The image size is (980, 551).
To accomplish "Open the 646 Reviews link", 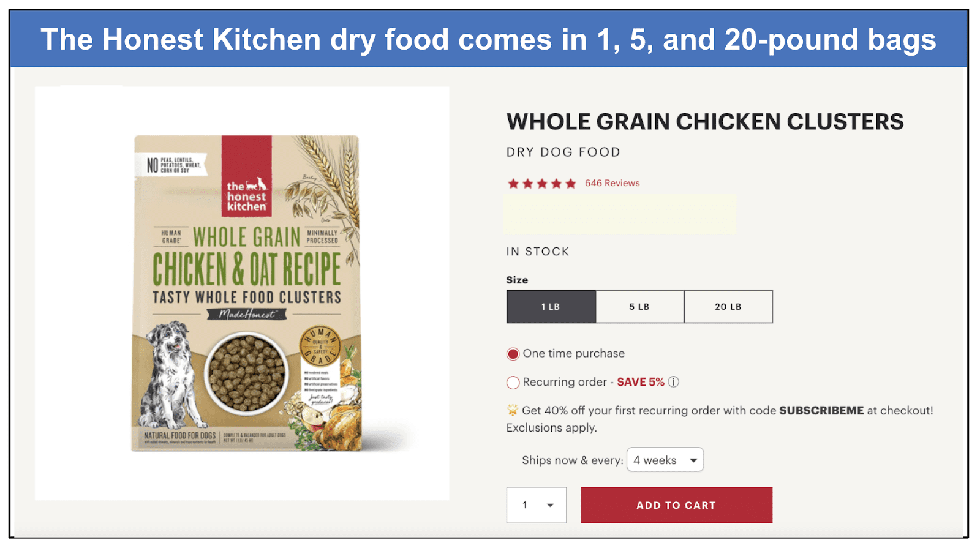I will click(x=612, y=183).
